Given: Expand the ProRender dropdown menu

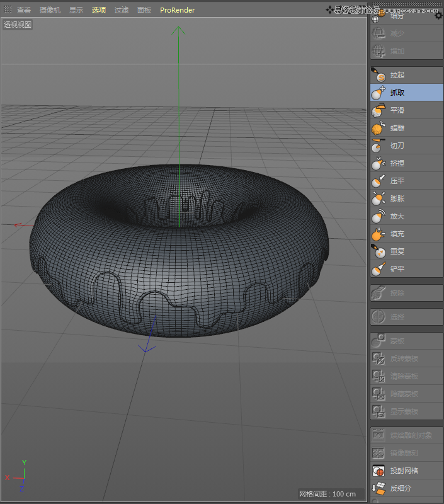Looking at the screenshot, I should 177,10.
